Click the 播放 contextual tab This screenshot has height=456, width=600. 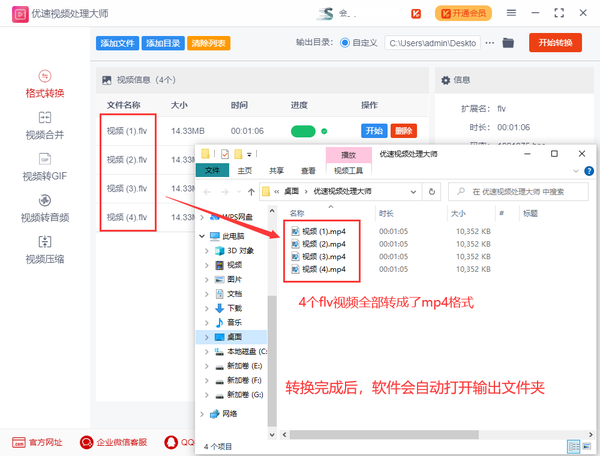pos(349,155)
